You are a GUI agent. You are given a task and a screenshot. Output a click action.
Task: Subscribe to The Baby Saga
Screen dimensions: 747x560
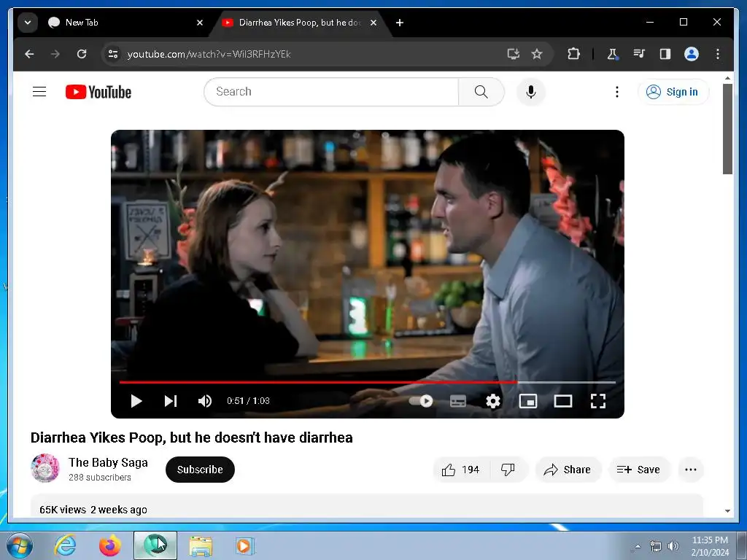(x=200, y=470)
